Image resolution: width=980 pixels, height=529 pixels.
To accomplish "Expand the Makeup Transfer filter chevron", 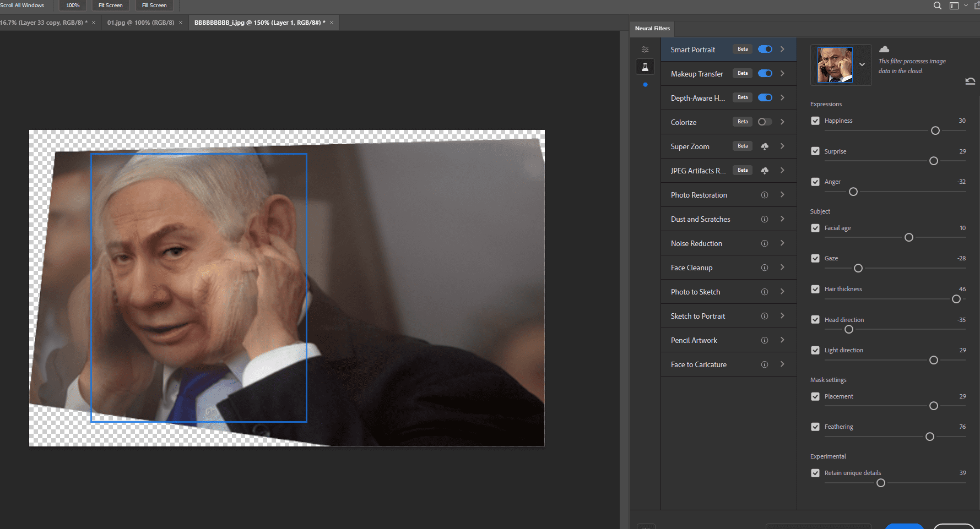I will point(782,73).
